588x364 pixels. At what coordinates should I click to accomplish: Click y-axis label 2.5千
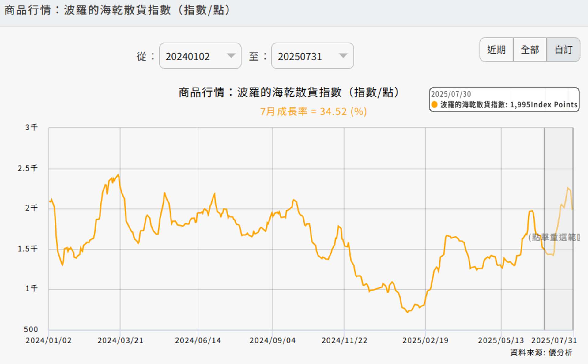click(x=28, y=168)
